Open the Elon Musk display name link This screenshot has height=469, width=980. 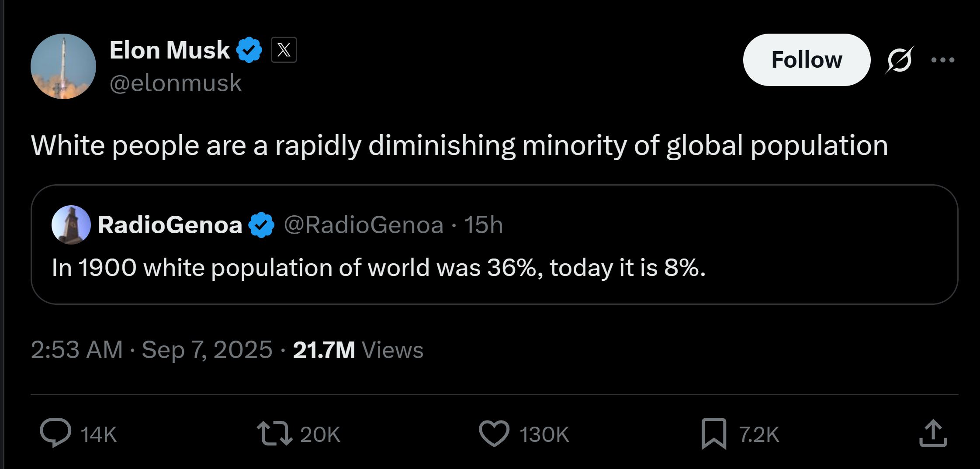(x=170, y=50)
